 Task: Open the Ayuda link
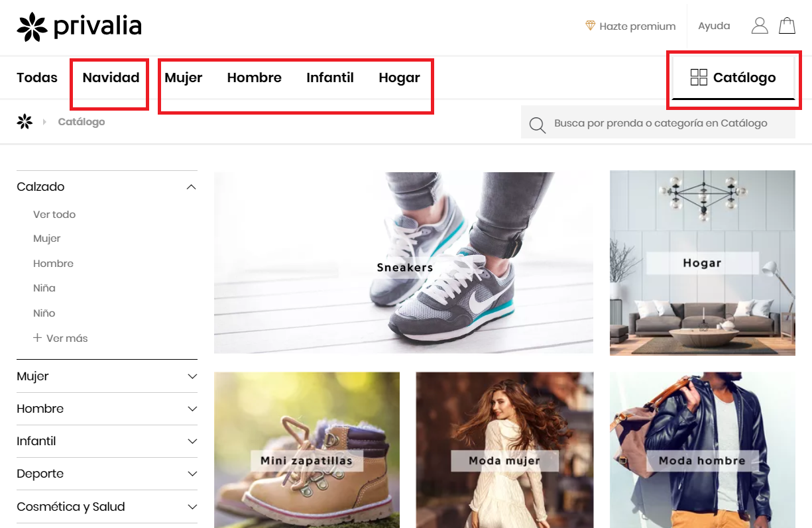tap(714, 26)
